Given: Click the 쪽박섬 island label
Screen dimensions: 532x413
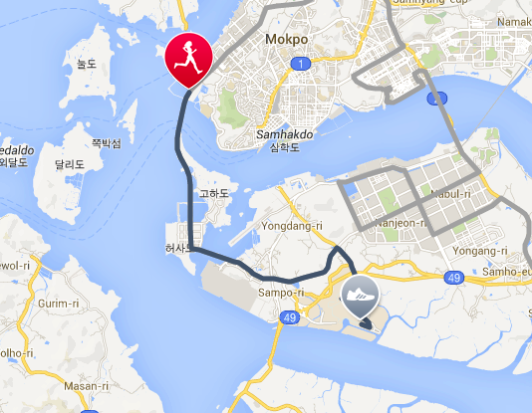Looking at the screenshot, I should coord(107,143).
